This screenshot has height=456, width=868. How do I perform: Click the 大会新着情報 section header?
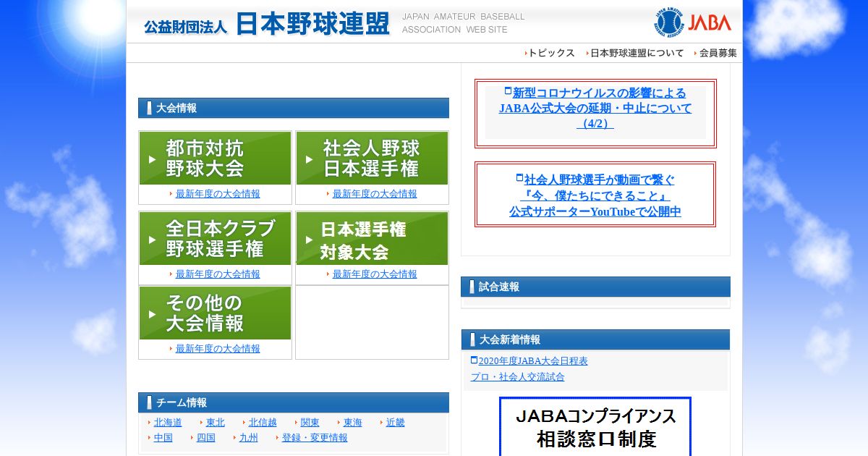595,339
